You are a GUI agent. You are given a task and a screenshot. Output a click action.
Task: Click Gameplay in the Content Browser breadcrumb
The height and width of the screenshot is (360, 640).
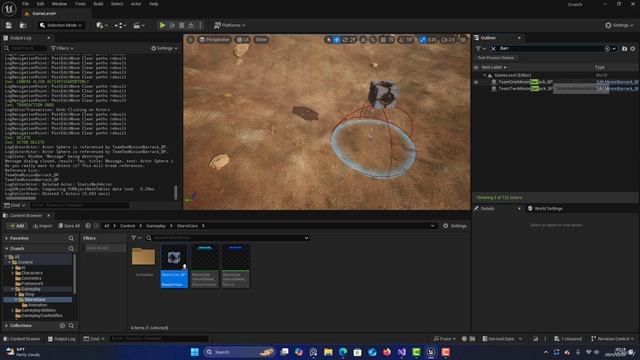[156, 226]
